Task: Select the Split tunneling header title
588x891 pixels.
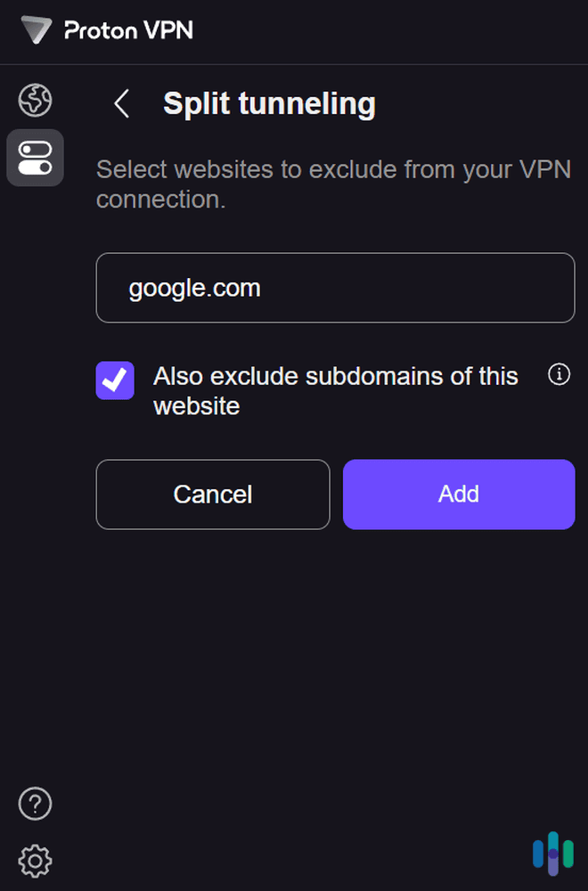Action: click(268, 103)
